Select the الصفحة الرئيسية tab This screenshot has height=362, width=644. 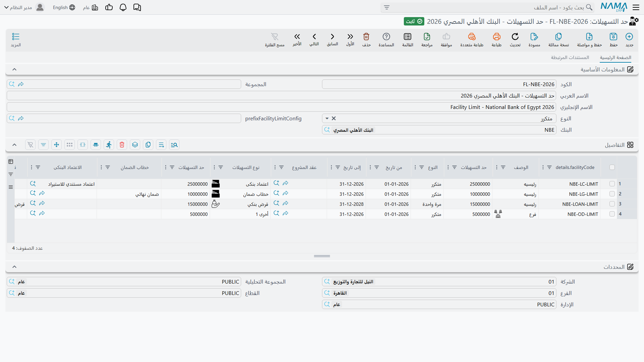615,58
